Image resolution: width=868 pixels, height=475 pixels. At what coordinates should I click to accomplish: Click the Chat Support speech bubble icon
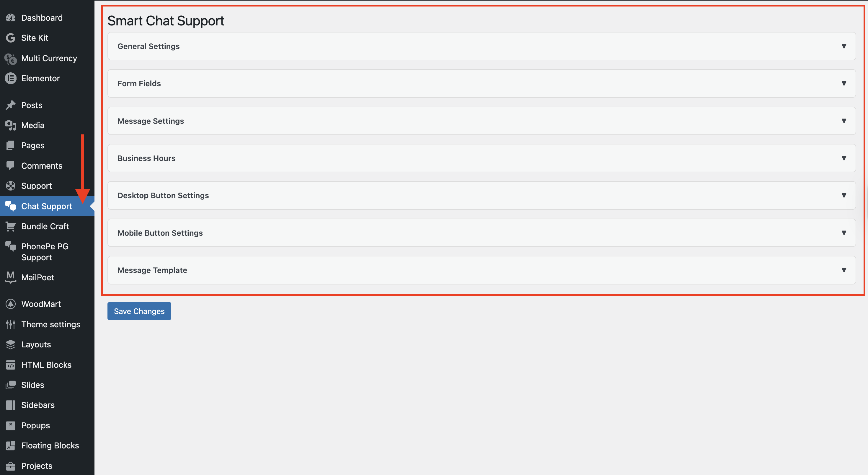(x=10, y=206)
